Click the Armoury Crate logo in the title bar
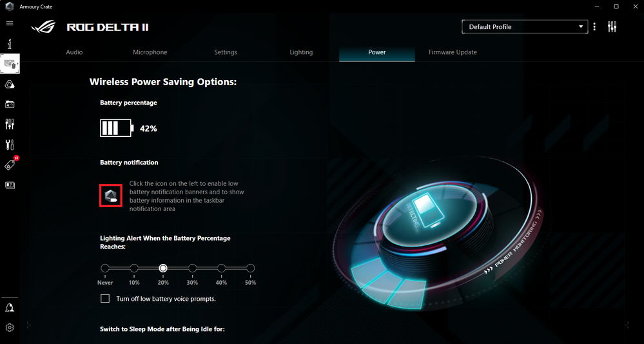This screenshot has height=344, width=644. (x=10, y=6)
